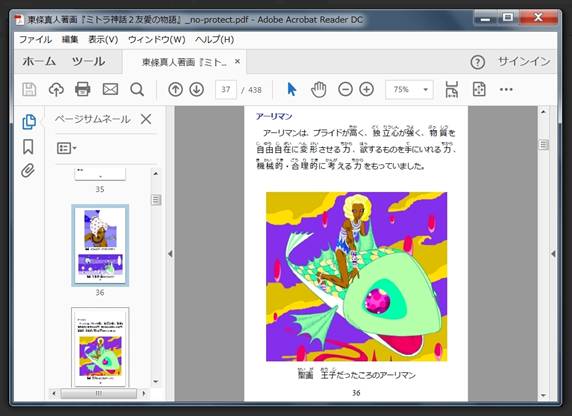
Task: Open more tools ellipsis menu
Action: 506,89
